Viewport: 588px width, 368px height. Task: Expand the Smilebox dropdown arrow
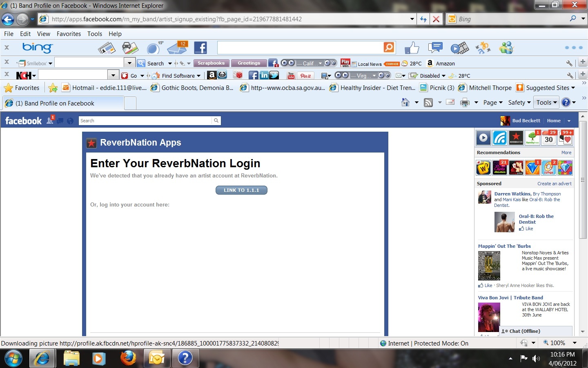click(x=50, y=63)
